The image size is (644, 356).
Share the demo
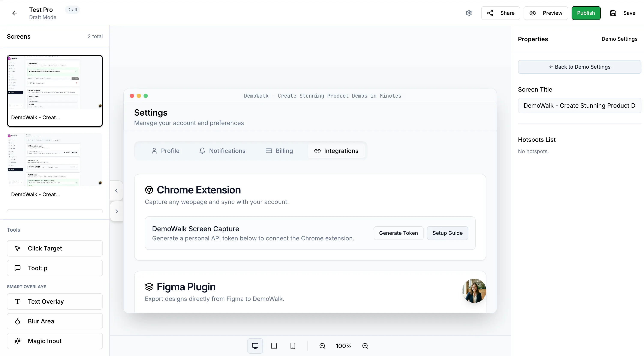click(x=500, y=13)
